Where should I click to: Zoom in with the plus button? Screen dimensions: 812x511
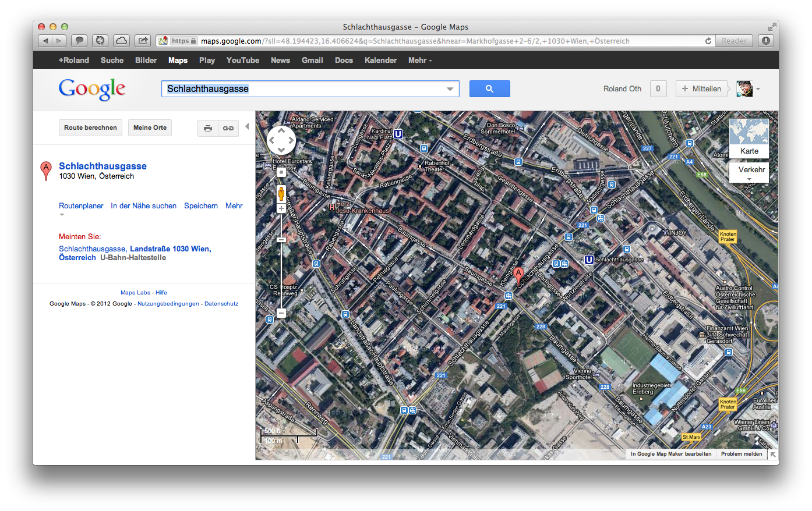point(281,208)
